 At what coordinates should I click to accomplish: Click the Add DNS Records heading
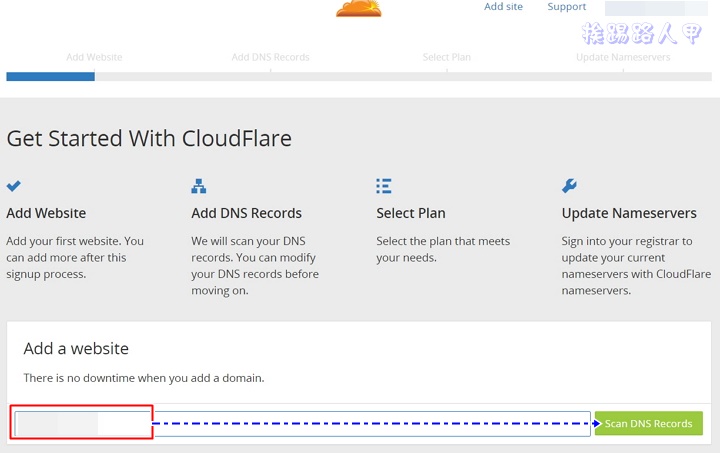click(247, 213)
